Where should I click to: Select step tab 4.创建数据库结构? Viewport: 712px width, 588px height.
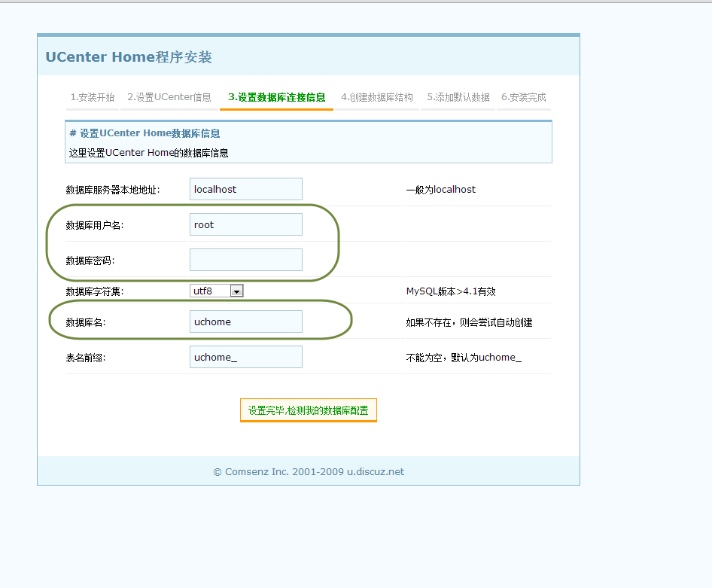[x=377, y=97]
